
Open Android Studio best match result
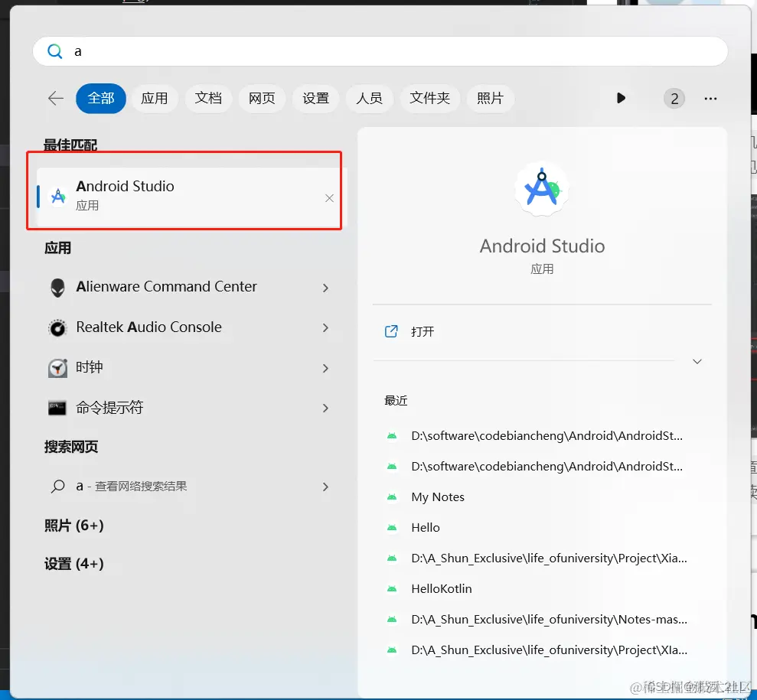pyautogui.click(x=192, y=197)
